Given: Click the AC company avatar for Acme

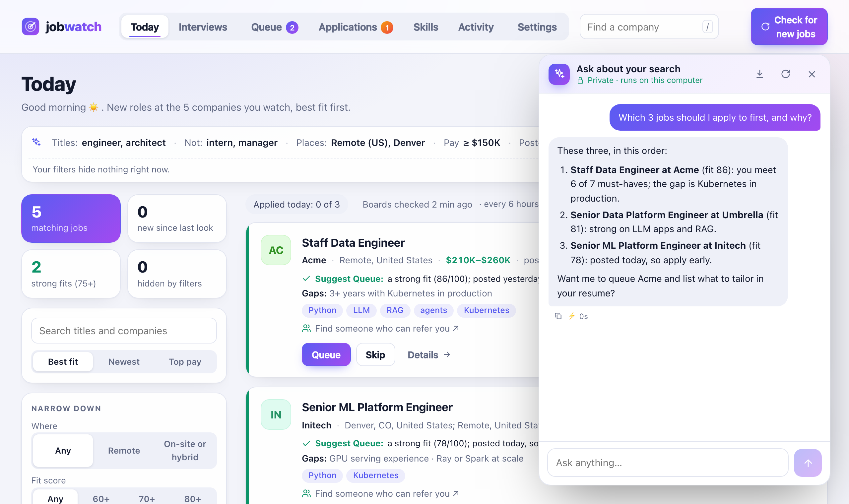Looking at the screenshot, I should [276, 250].
